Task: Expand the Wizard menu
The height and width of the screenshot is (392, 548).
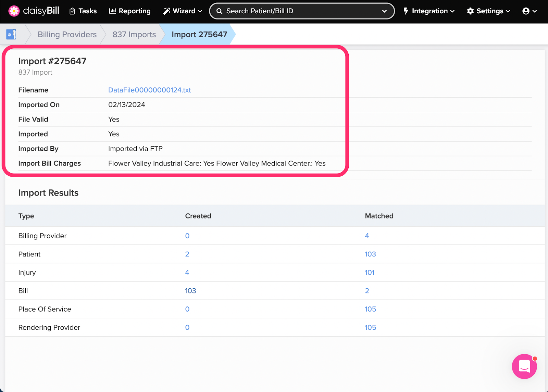Action: tap(183, 11)
